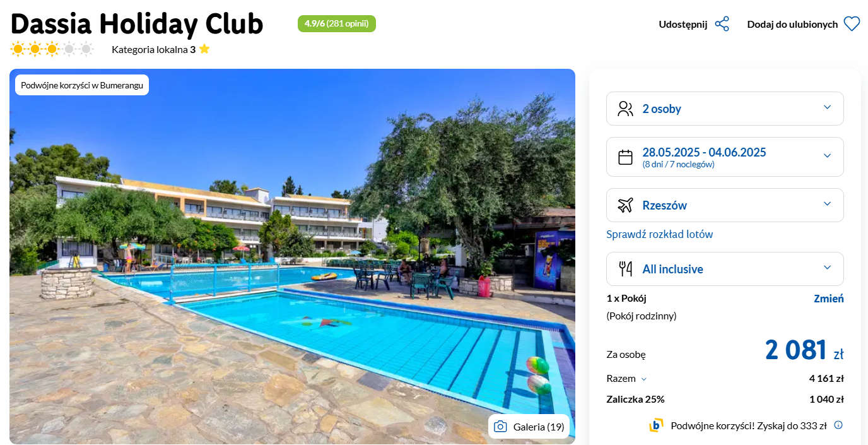Expand the Razem price breakdown
868x445 pixels.
(627, 379)
